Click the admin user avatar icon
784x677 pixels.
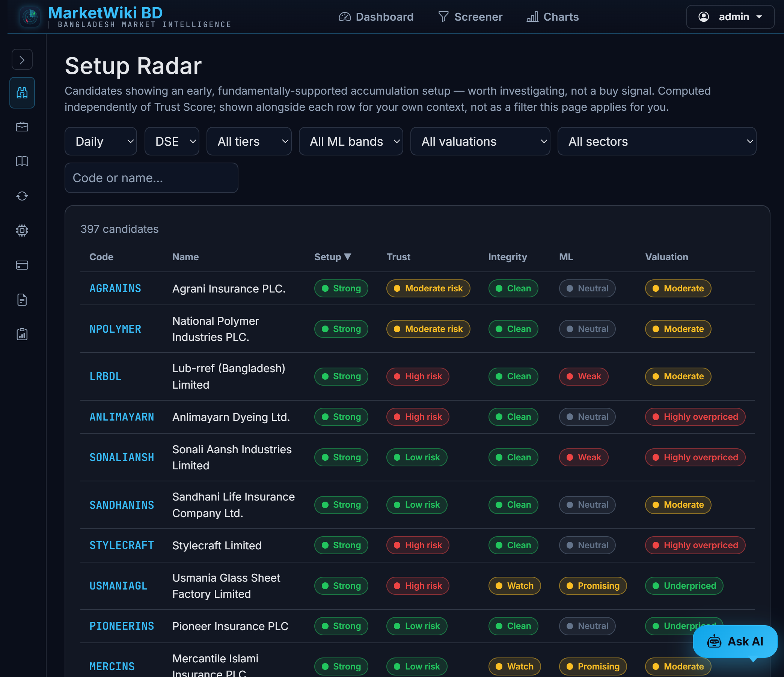(703, 17)
